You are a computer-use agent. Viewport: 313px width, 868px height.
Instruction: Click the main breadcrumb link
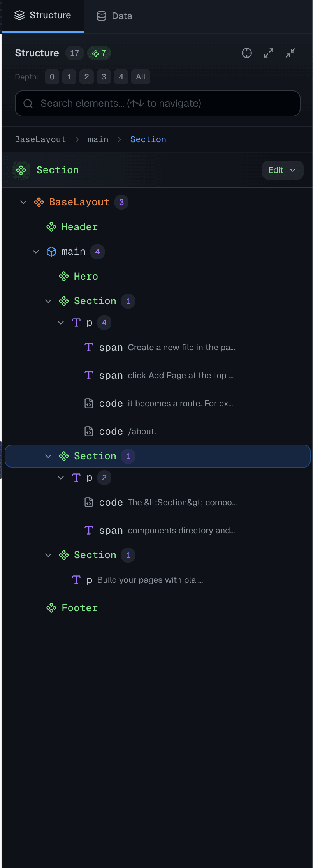(x=98, y=139)
